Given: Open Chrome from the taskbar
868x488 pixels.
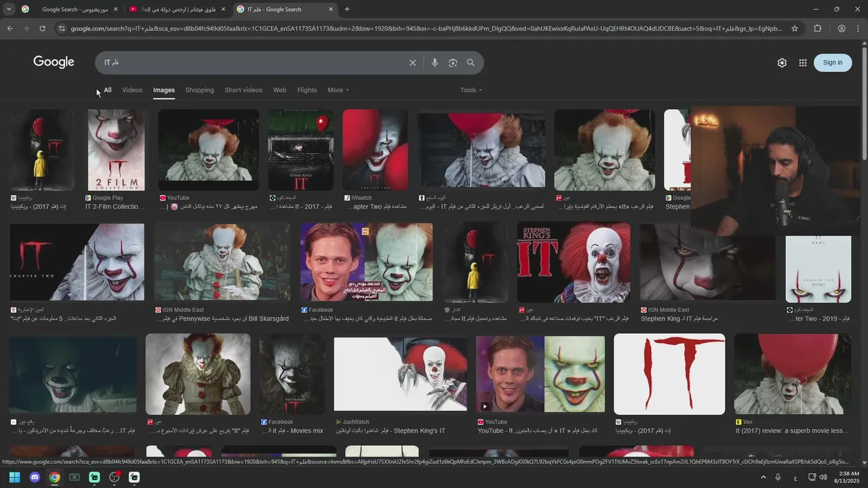Looking at the screenshot, I should pos(54,477).
